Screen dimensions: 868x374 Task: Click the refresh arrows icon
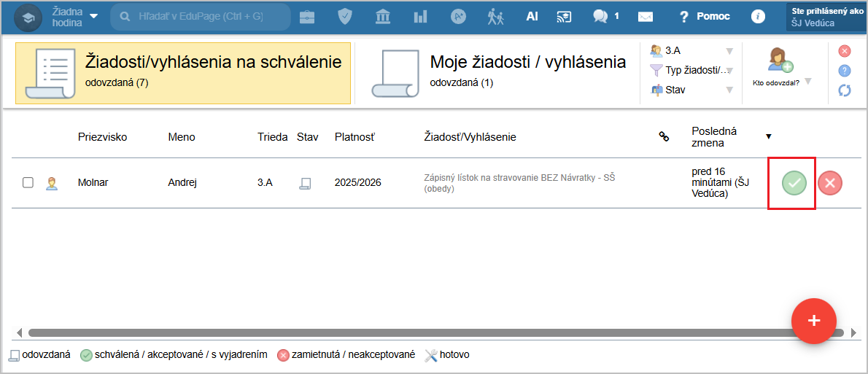[845, 90]
